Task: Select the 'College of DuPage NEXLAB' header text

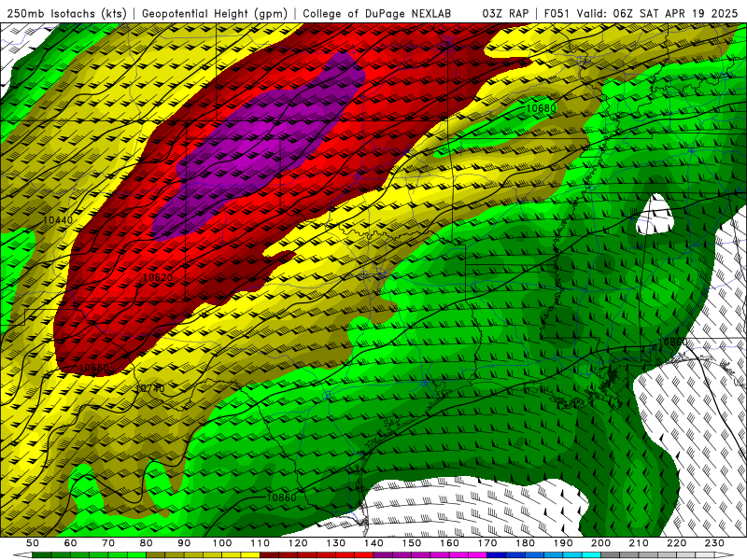Action: click(x=376, y=13)
